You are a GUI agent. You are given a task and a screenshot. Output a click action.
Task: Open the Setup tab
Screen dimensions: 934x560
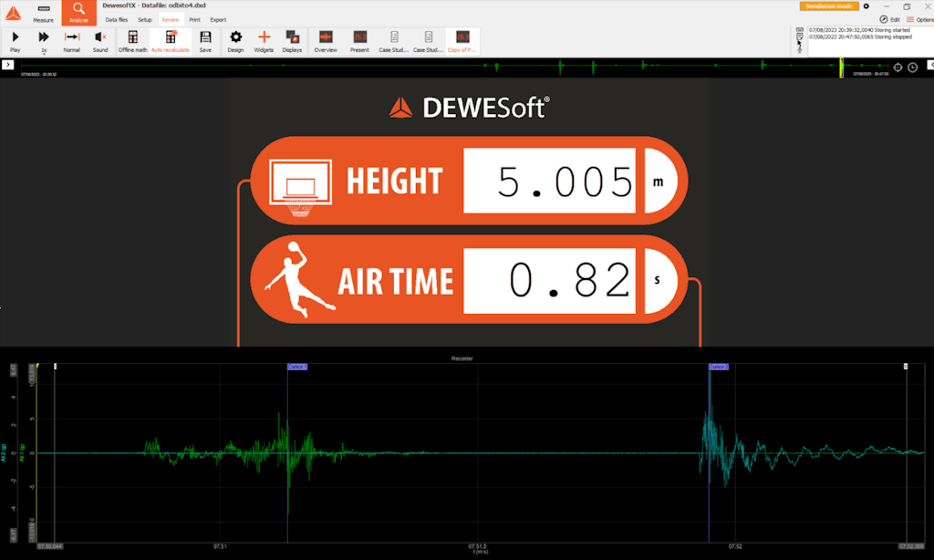coord(145,20)
